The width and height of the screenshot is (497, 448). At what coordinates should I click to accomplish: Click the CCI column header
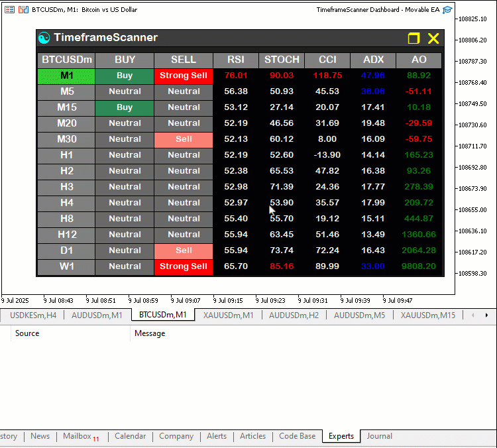coord(327,60)
